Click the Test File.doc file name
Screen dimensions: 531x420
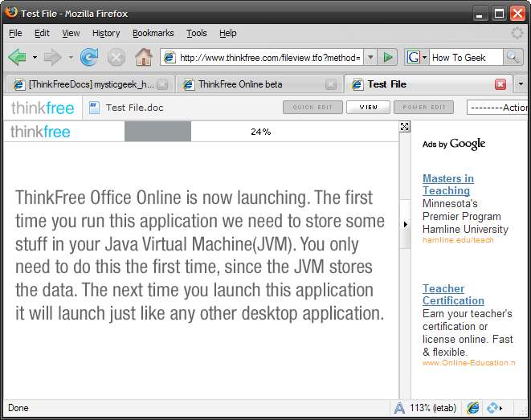point(134,108)
